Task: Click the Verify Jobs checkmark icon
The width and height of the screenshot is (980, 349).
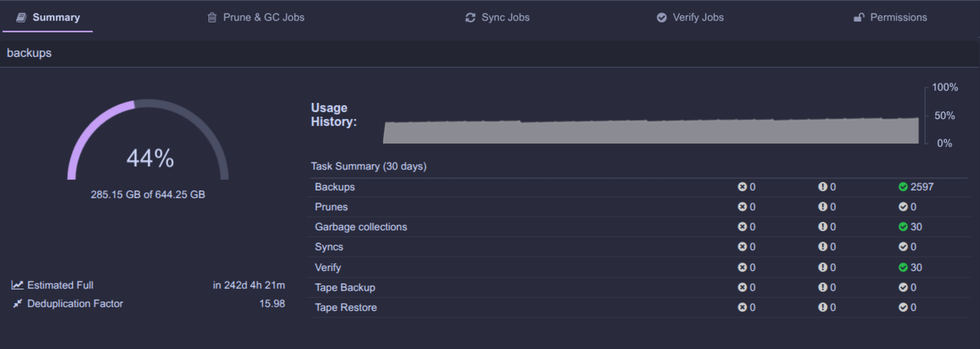Action: 661,18
